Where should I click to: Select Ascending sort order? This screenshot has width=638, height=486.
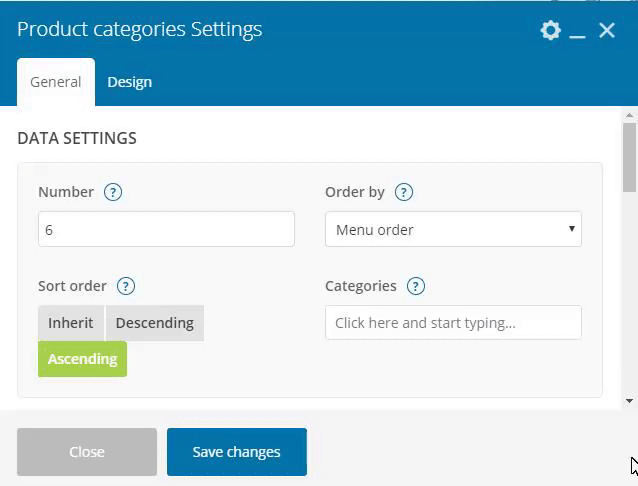point(82,359)
